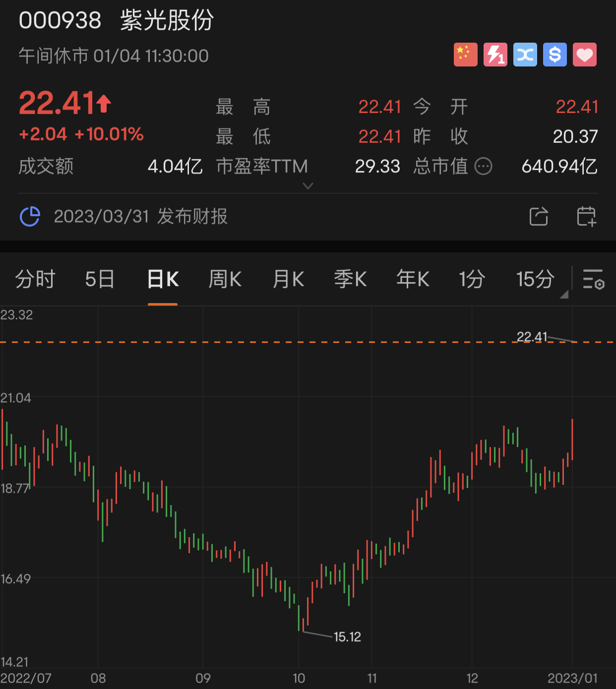Select the 日K chart tab
616x689 pixels.
163,279
